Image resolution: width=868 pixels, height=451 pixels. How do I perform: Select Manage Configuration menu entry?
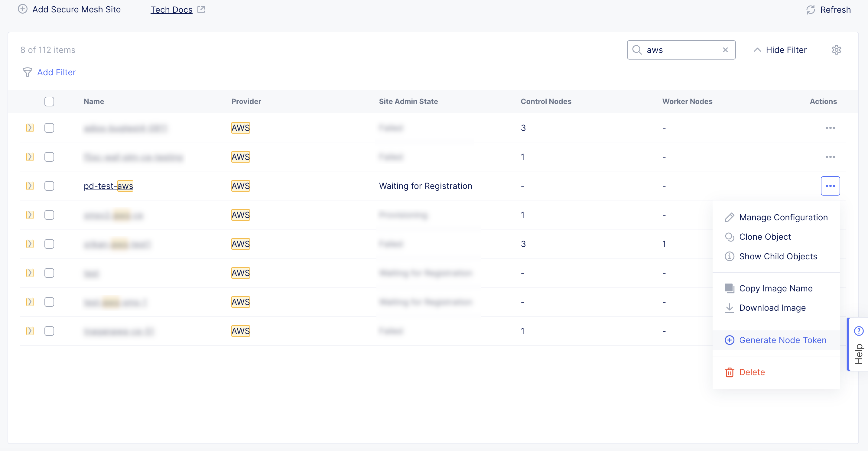click(x=783, y=218)
